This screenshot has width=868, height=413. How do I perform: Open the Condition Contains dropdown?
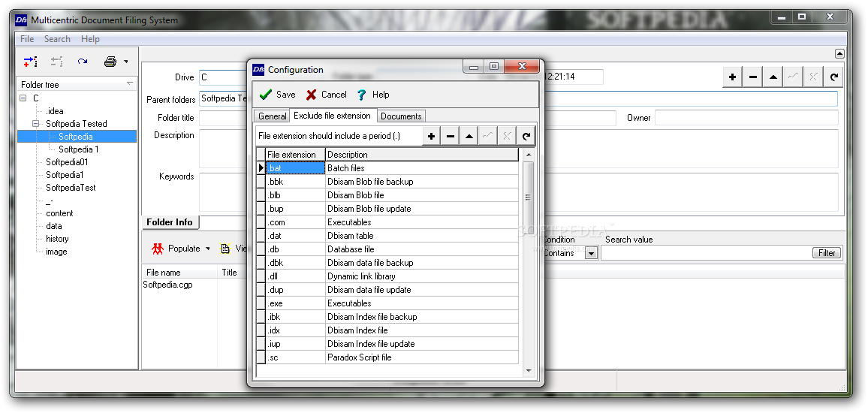[591, 253]
